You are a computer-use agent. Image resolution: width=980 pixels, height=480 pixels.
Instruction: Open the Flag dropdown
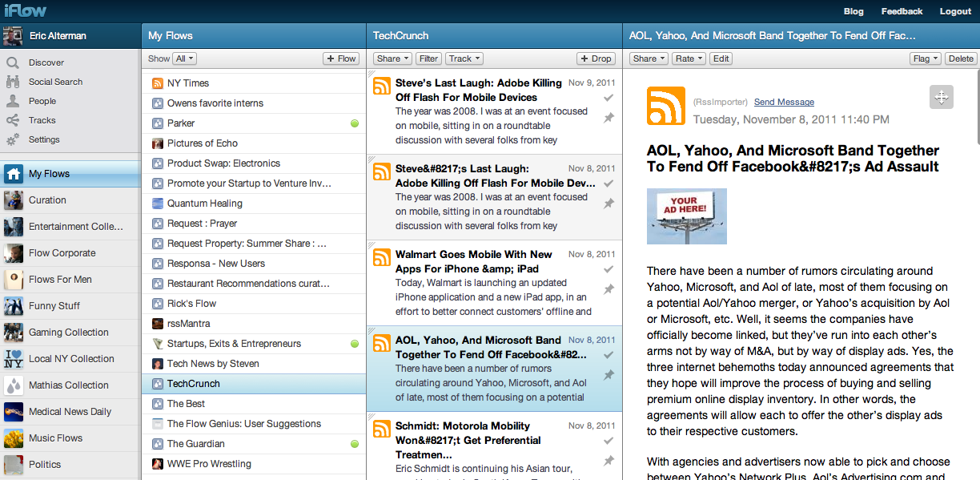(x=926, y=58)
